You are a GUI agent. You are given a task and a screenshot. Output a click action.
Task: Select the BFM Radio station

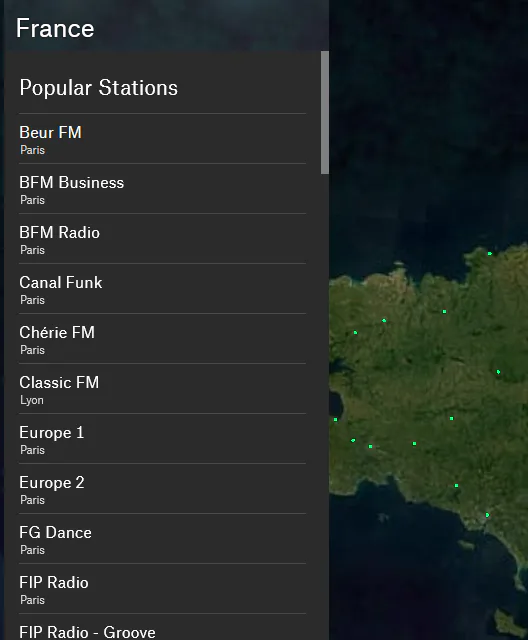(162, 239)
